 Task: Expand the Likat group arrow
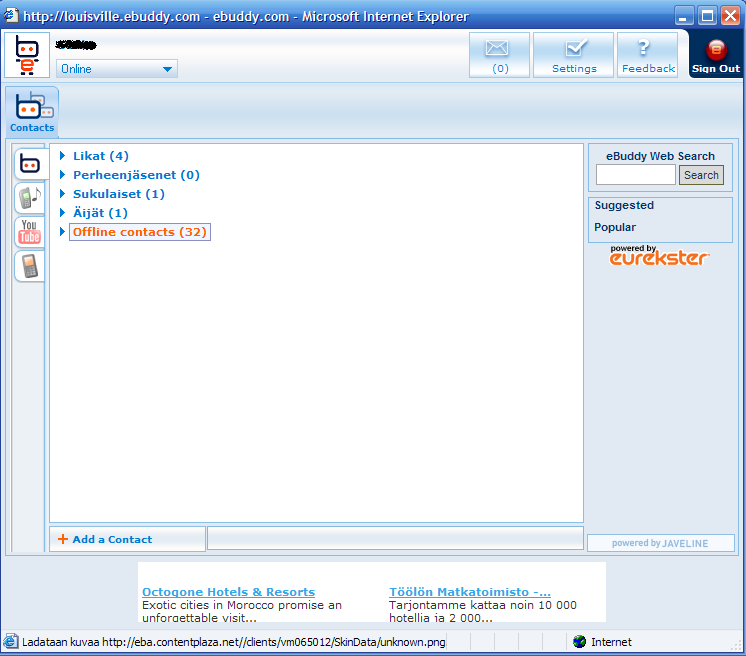pyautogui.click(x=62, y=156)
